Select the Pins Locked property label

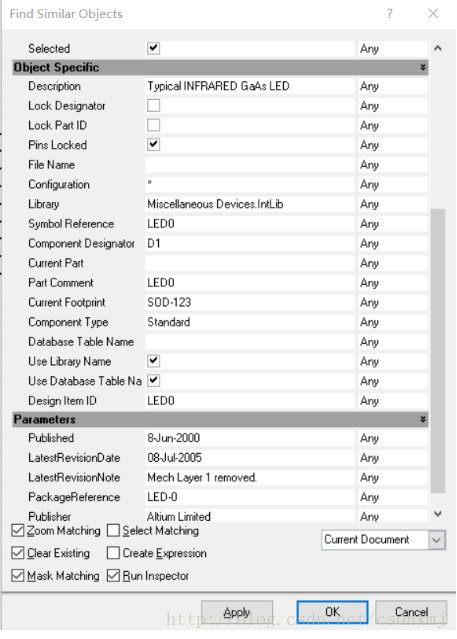coord(57,145)
